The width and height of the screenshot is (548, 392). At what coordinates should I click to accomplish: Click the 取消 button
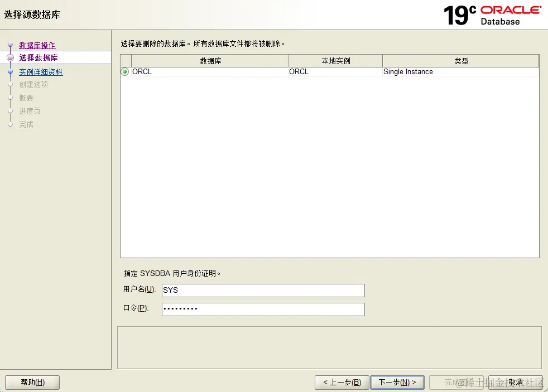point(515,382)
